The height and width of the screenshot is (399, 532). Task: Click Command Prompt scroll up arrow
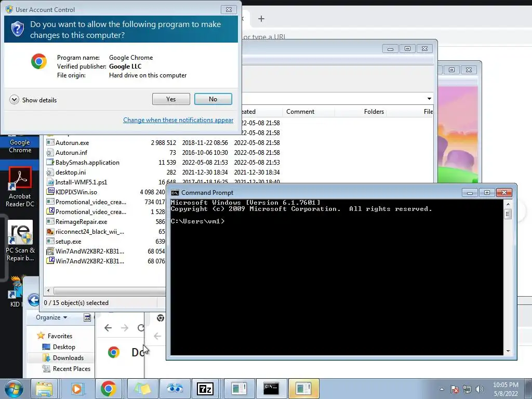pyautogui.click(x=508, y=204)
